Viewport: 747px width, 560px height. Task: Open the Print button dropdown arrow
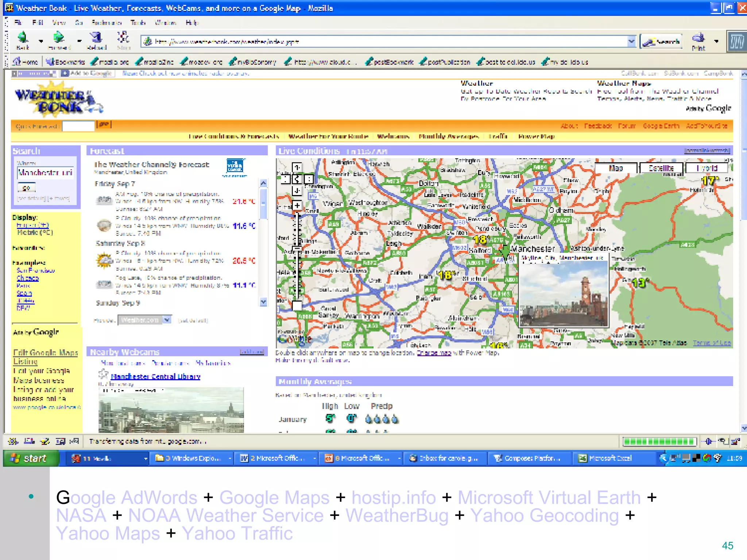click(716, 41)
